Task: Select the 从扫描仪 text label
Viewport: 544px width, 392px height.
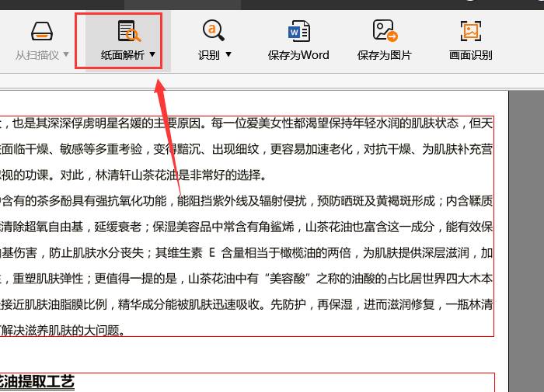Action: point(37,55)
